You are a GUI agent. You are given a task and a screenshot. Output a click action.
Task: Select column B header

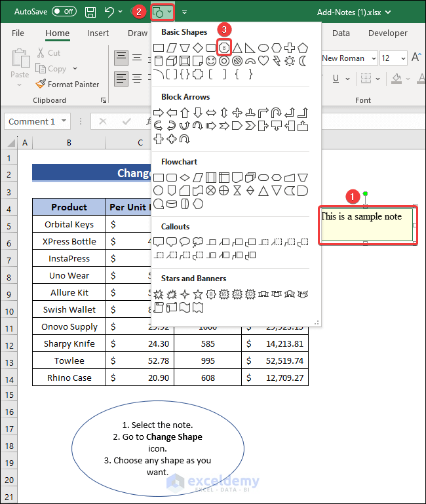click(69, 143)
